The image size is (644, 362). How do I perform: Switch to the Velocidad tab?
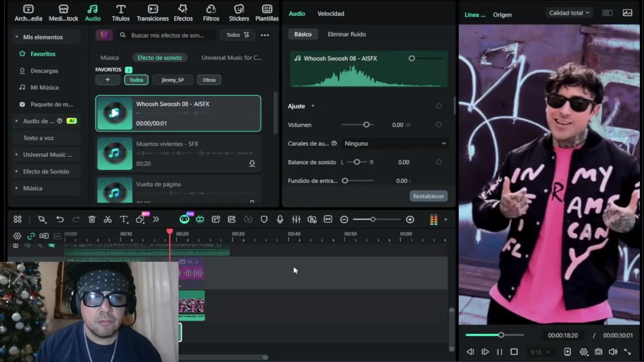pos(331,14)
